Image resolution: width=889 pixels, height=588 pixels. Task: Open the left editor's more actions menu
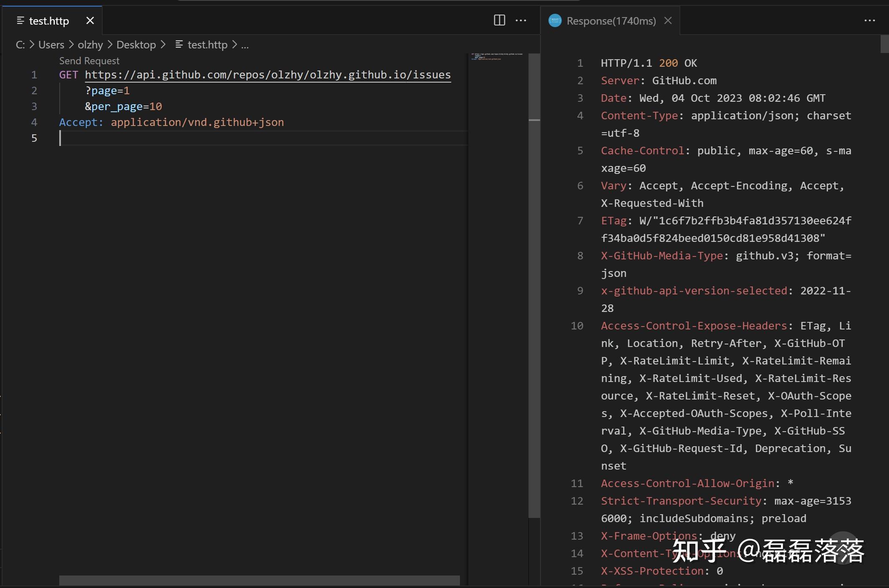point(521,20)
